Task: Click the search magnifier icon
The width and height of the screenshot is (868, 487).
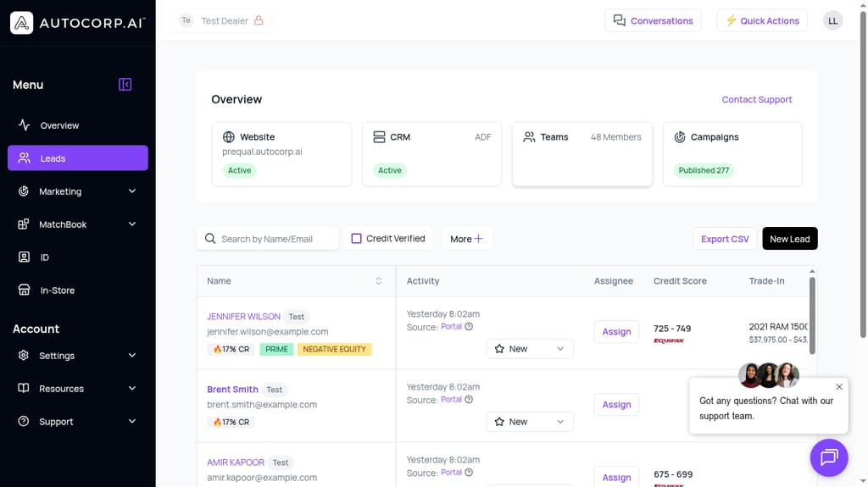Action: pos(210,239)
